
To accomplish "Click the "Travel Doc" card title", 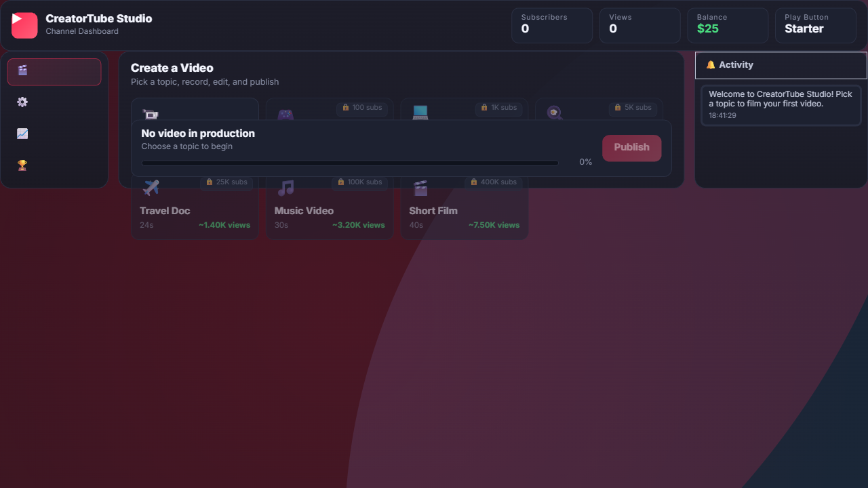I will coord(165,211).
